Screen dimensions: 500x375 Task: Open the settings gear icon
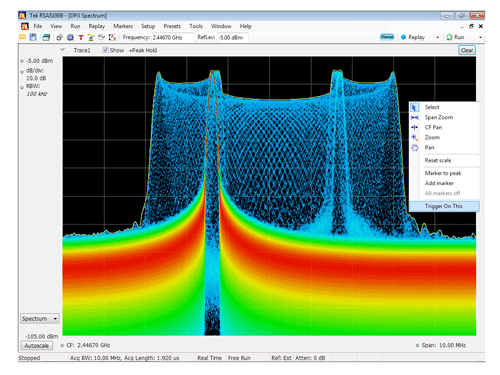point(70,37)
